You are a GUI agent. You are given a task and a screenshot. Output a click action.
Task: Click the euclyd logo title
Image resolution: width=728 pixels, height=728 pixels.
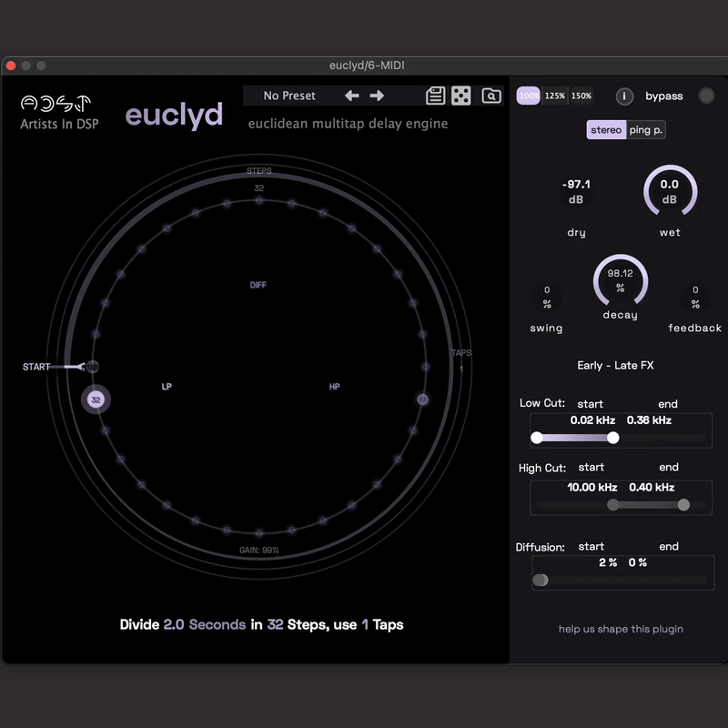[174, 116]
